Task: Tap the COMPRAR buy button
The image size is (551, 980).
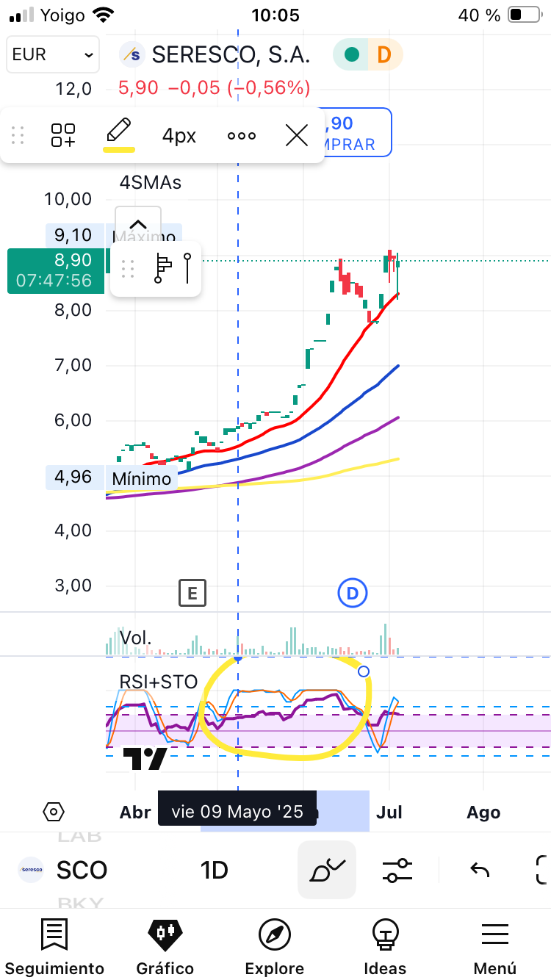Action: tap(357, 133)
